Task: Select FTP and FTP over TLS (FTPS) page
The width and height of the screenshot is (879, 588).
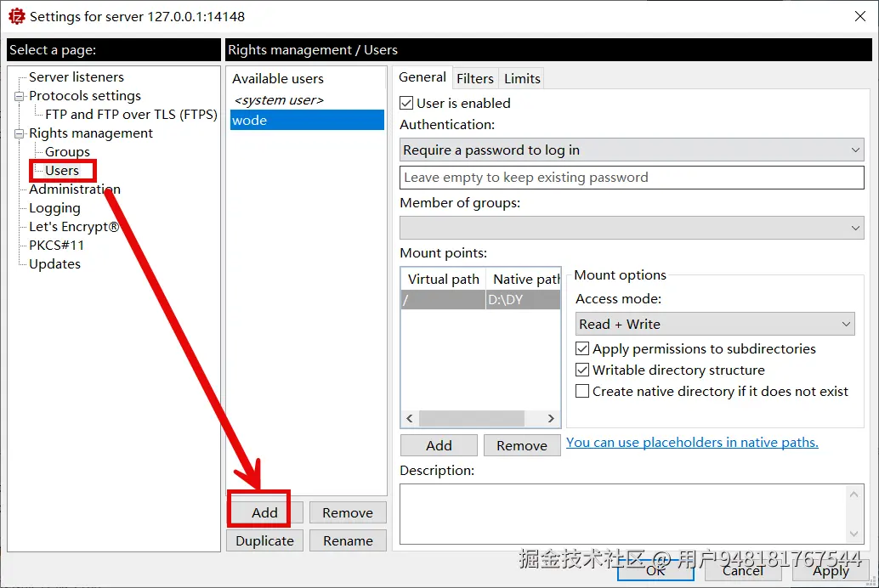Action: tap(131, 115)
